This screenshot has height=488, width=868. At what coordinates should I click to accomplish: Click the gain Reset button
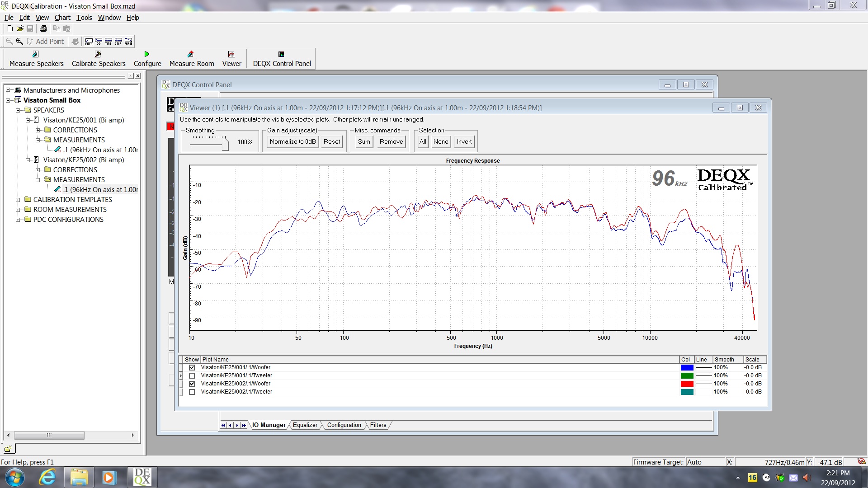click(332, 141)
